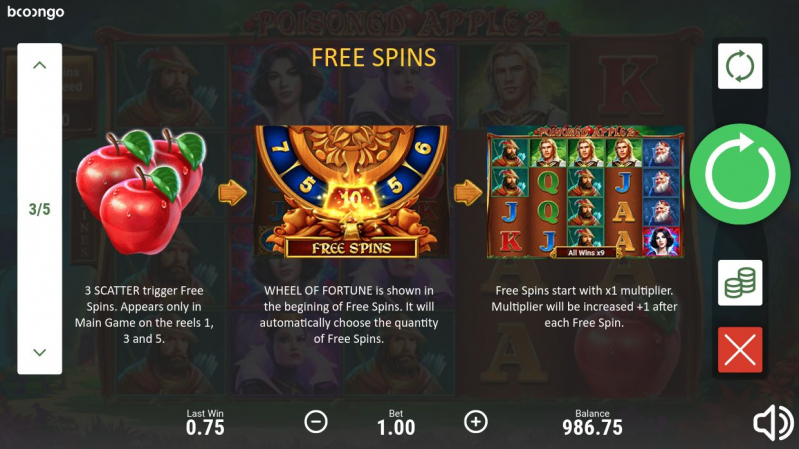Select the Poisoned Apple 2 reels preview image
This screenshot has width=799, height=449.
pyautogui.click(x=585, y=192)
